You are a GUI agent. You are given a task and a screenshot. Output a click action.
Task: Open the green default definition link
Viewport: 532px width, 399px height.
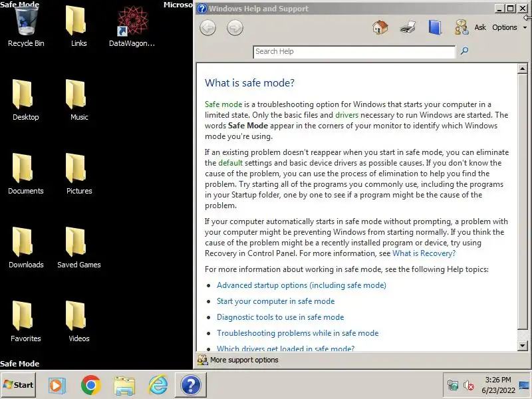point(230,163)
